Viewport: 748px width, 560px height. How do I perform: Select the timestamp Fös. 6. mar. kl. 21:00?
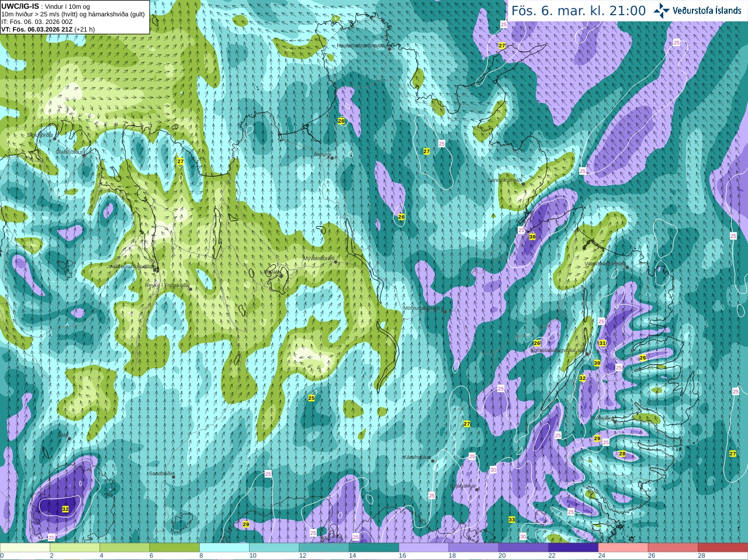coord(579,11)
